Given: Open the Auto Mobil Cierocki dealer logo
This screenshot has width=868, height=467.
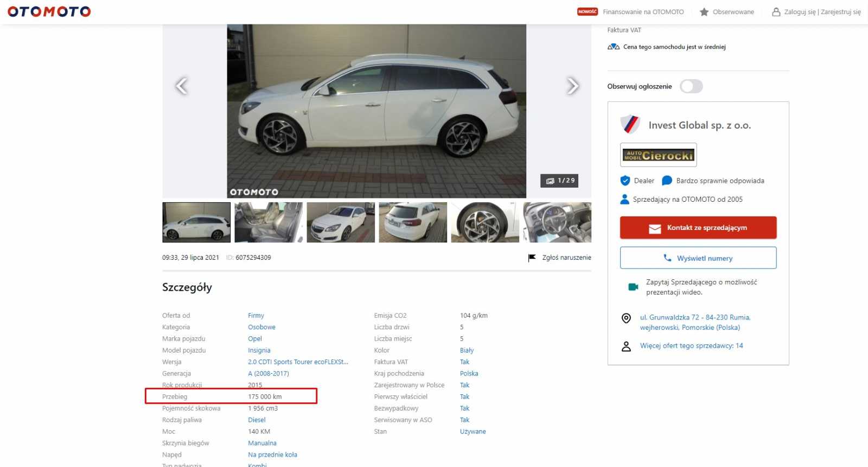Looking at the screenshot, I should [x=658, y=155].
